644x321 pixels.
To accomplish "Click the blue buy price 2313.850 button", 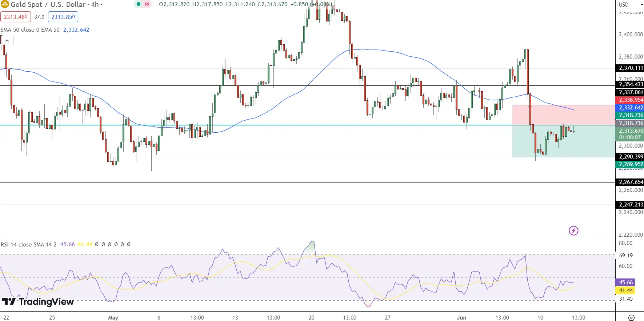I will pos(63,17).
